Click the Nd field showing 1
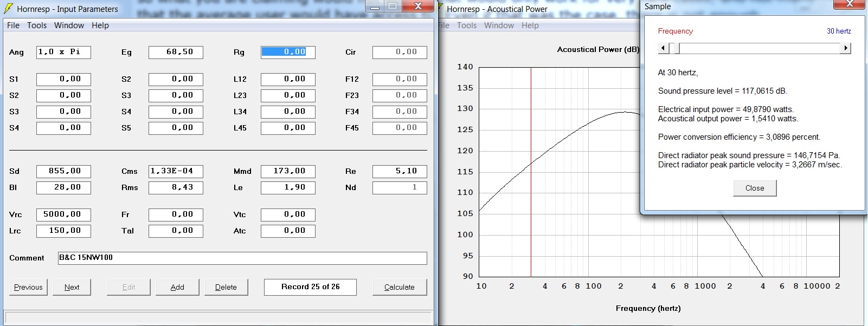This screenshot has width=868, height=326. pyautogui.click(x=400, y=187)
